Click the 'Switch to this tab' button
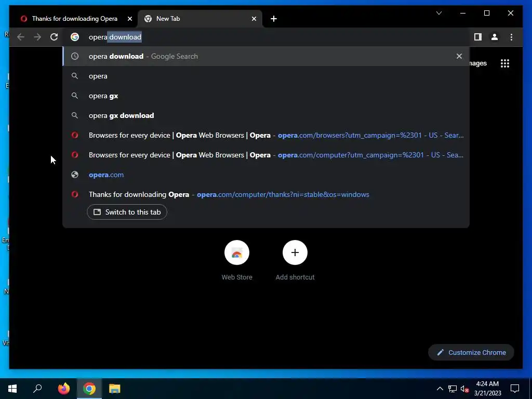Viewport: 532px width, 399px height. pos(127,212)
